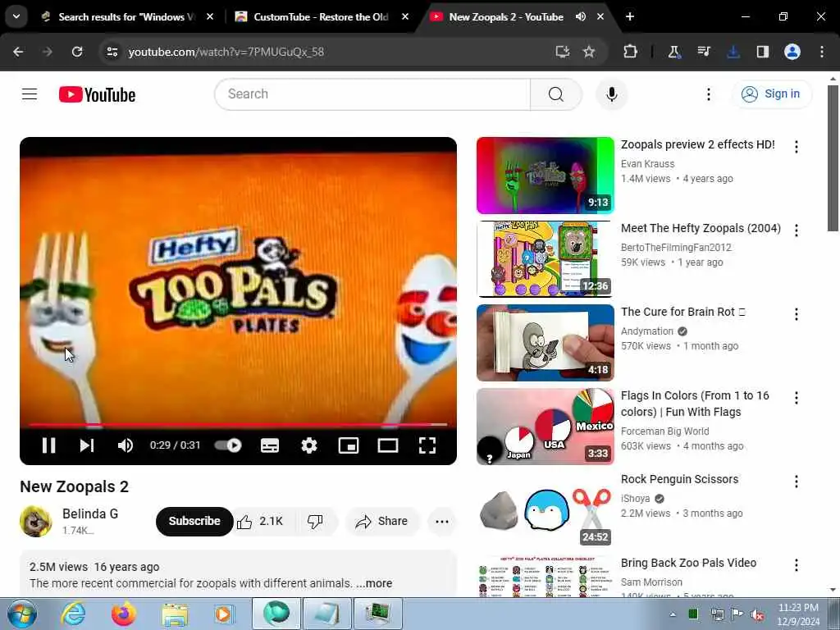Screen dimensions: 840x630
Task: Reload the YouTube page
Action: pyautogui.click(x=77, y=52)
